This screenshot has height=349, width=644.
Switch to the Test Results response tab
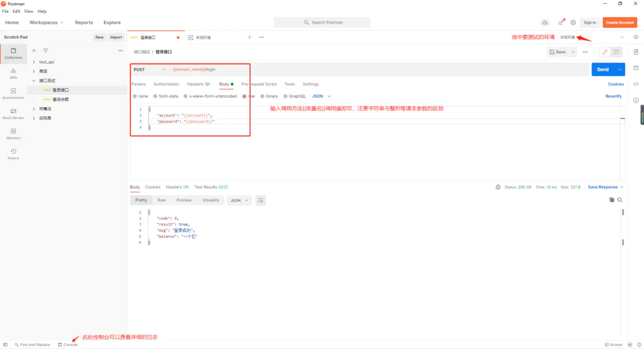pos(211,187)
